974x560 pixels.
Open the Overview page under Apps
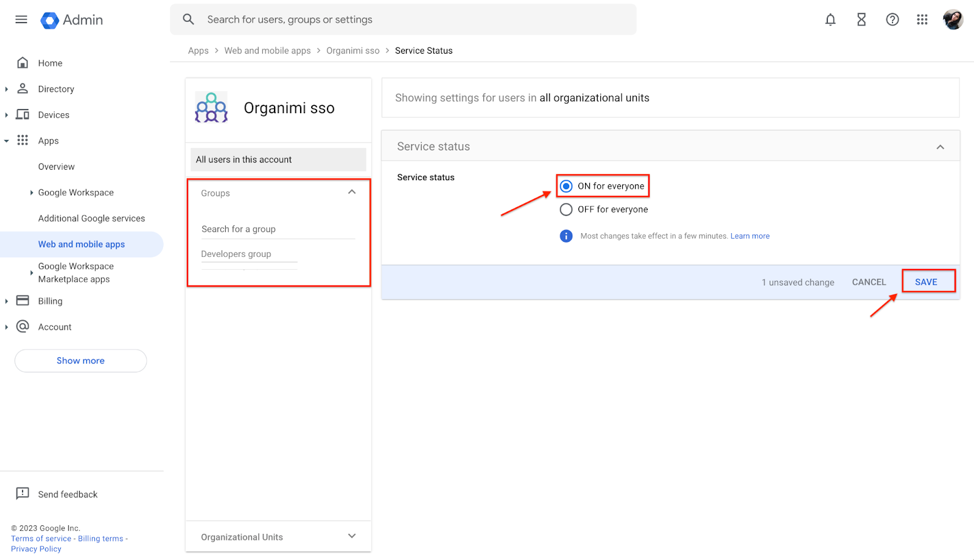pos(56,166)
